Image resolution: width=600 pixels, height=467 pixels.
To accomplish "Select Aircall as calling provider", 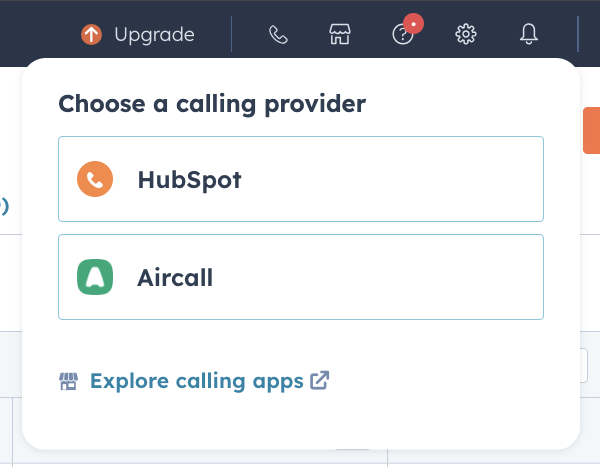I will 301,277.
